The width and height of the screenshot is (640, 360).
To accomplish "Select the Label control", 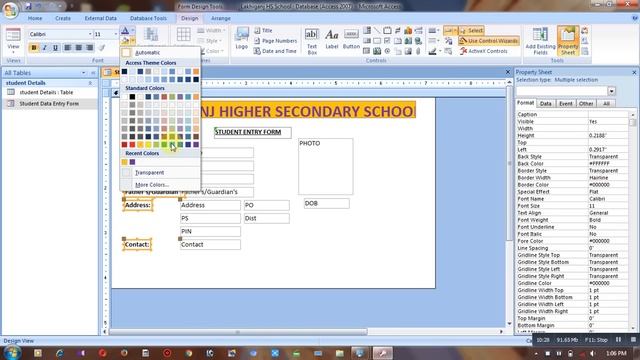I will tap(332, 39).
